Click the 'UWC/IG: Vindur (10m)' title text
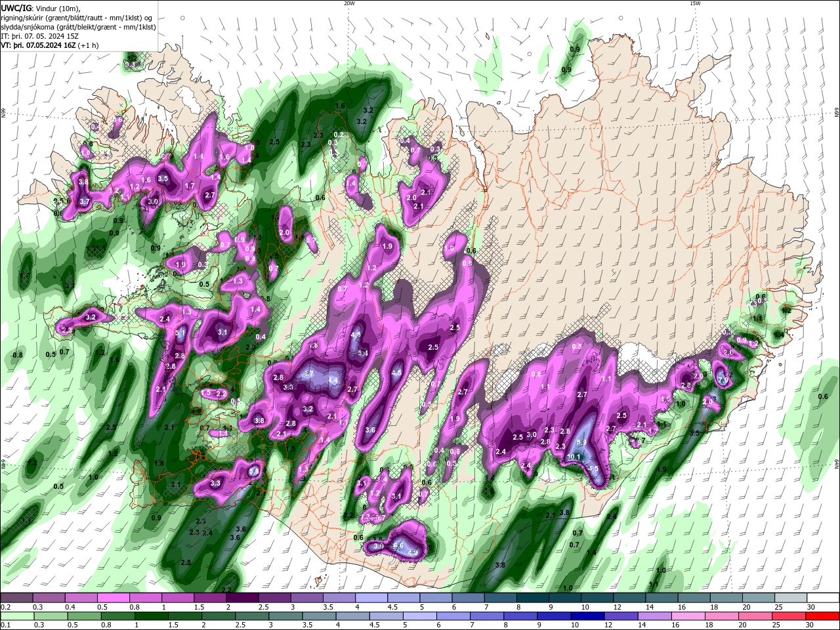 (40, 8)
